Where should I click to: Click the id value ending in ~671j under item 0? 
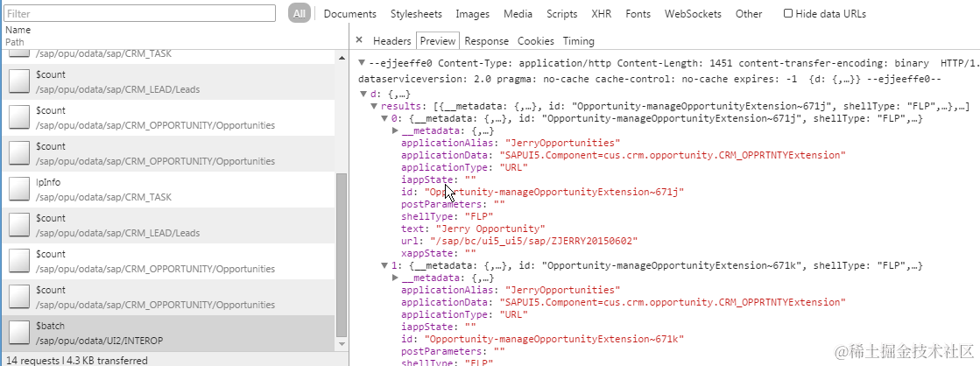point(554,192)
